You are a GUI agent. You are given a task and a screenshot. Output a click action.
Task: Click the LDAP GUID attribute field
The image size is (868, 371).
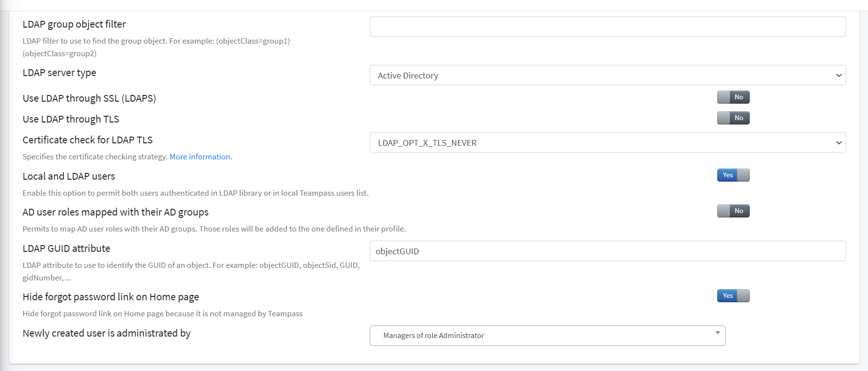point(607,251)
